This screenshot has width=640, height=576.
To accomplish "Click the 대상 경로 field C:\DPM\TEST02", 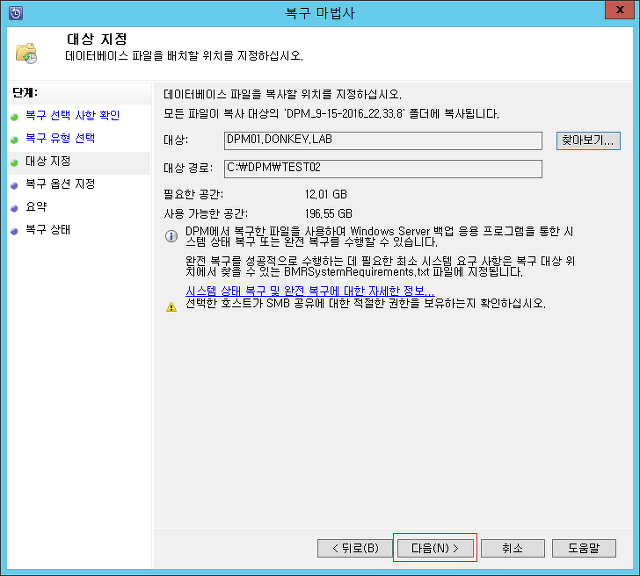I will 383,169.
